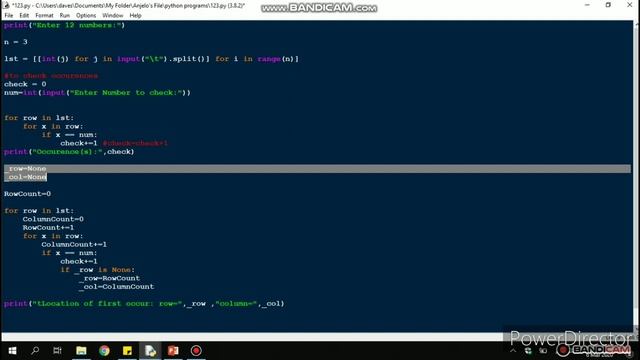Click the highlighted '_col=None' line
This screenshot has width=640, height=360.
pyautogui.click(x=26, y=177)
